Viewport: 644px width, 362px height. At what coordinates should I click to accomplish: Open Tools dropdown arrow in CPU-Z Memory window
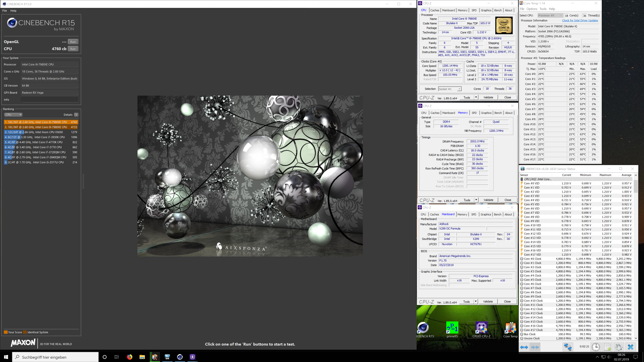[x=476, y=200]
